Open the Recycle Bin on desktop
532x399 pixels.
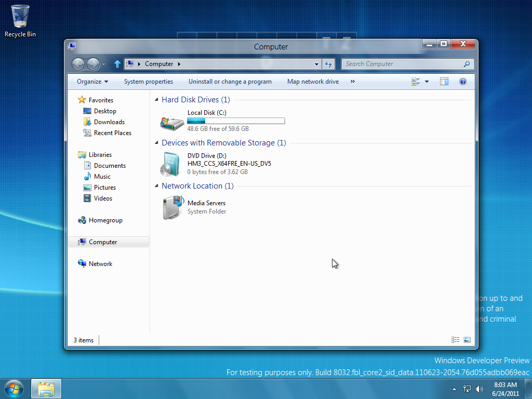20,17
